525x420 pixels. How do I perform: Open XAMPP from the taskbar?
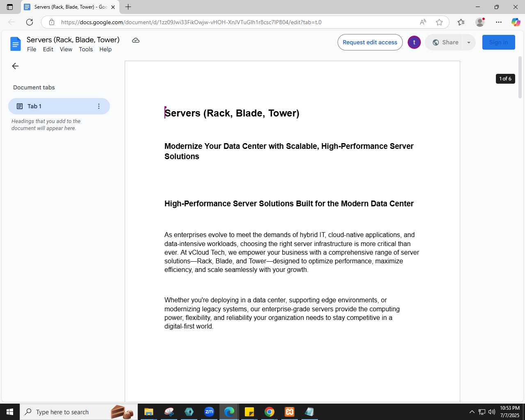pos(290,412)
